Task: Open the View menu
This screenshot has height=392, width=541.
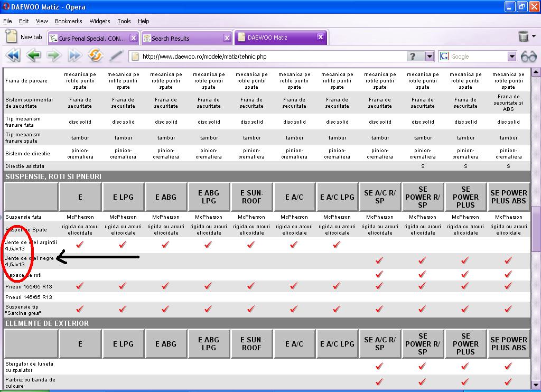Action: click(42, 21)
